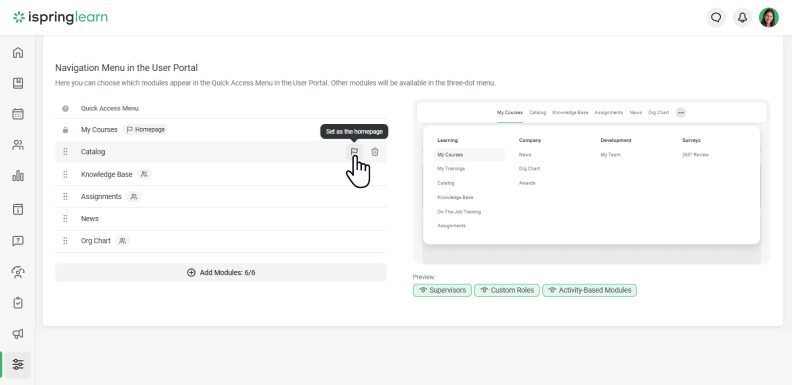Screen dimensions: 792x385
Task: Open the Home section in sidebar
Action: 18,53
